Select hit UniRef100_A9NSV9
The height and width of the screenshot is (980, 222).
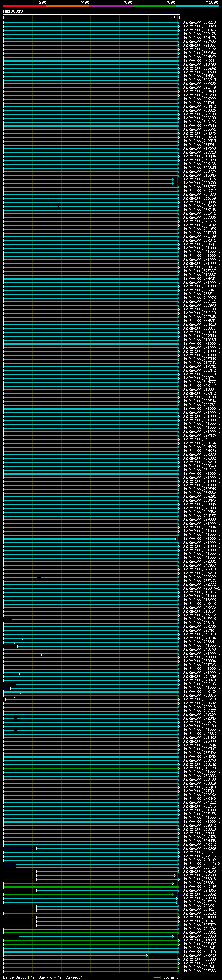point(199,57)
